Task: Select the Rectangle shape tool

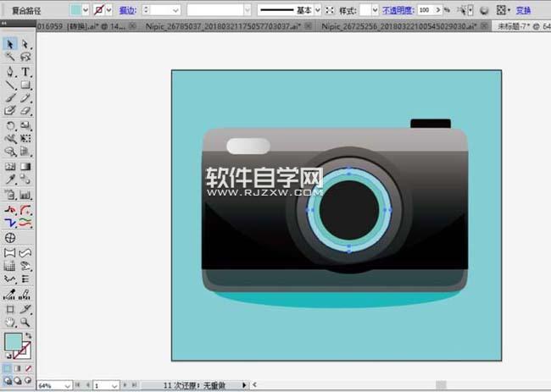Action: (x=25, y=85)
